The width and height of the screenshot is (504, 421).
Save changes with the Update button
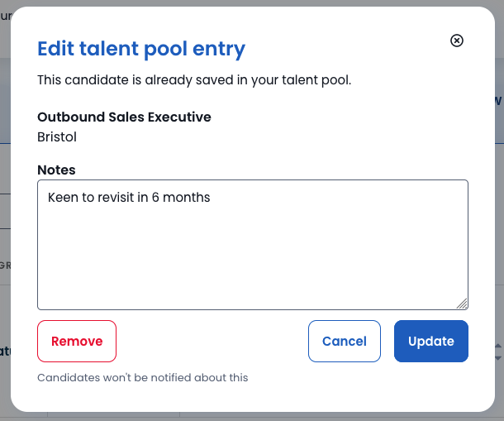431,341
